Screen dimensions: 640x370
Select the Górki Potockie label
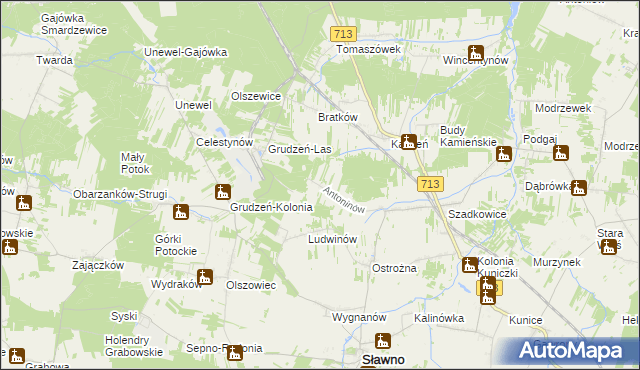[176, 245]
